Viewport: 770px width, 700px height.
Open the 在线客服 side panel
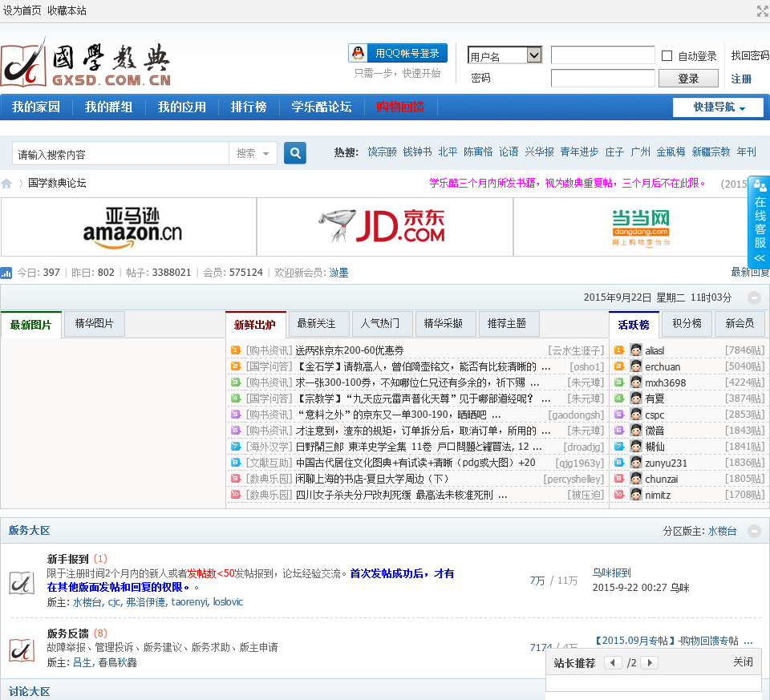760,222
